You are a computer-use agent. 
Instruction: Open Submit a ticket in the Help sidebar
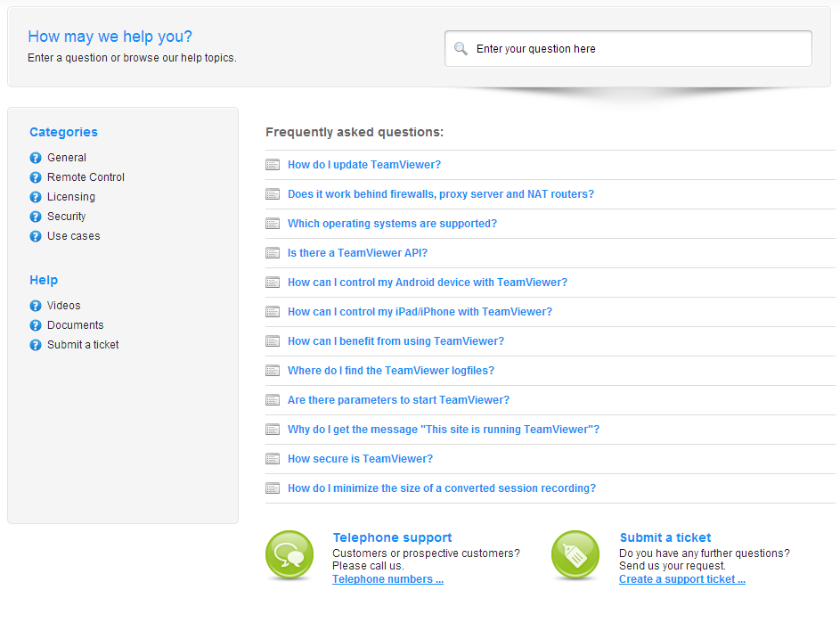click(x=83, y=345)
